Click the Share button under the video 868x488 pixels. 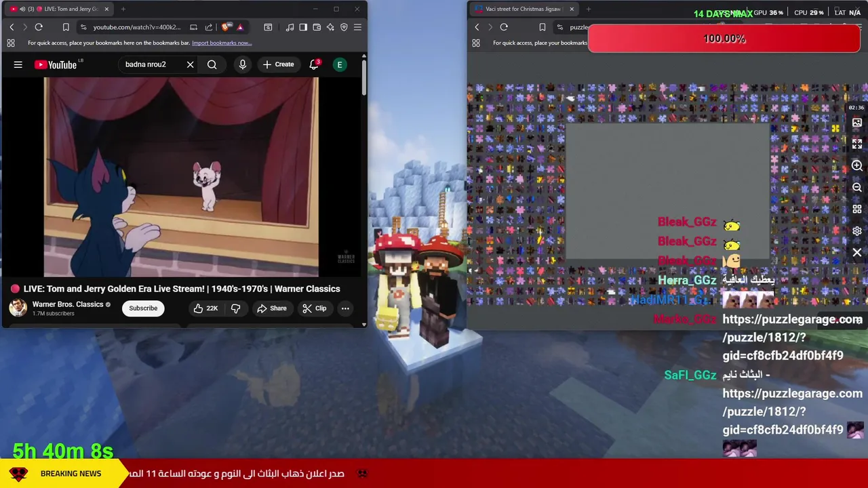[x=271, y=308]
